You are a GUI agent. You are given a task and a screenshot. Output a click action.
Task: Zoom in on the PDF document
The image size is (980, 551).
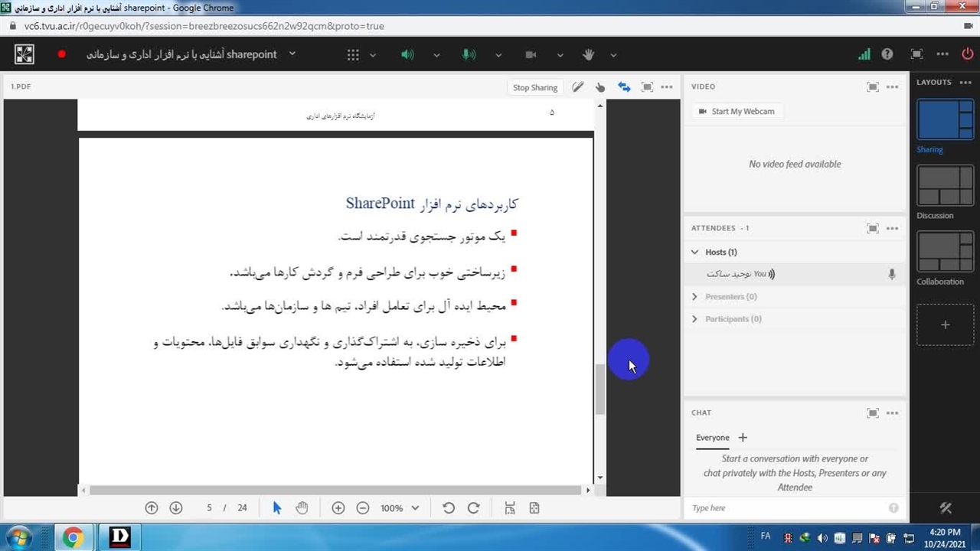338,508
